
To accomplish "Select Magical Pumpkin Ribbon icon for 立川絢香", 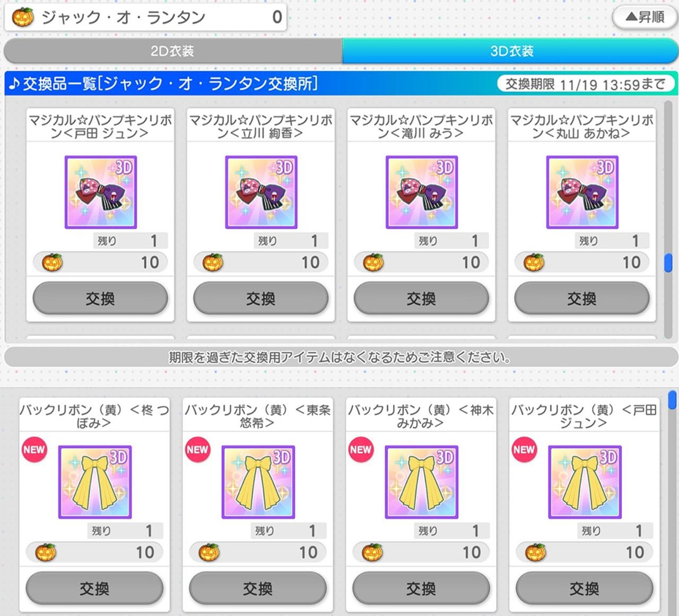I will pos(261,192).
